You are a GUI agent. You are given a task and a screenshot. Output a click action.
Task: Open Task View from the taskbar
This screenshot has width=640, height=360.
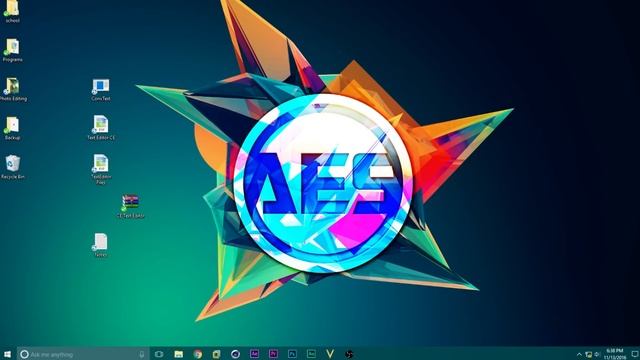159,354
